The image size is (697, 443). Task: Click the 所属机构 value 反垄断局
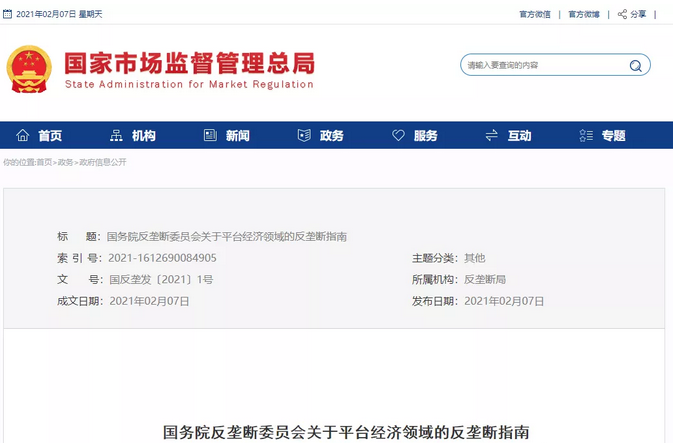(485, 279)
